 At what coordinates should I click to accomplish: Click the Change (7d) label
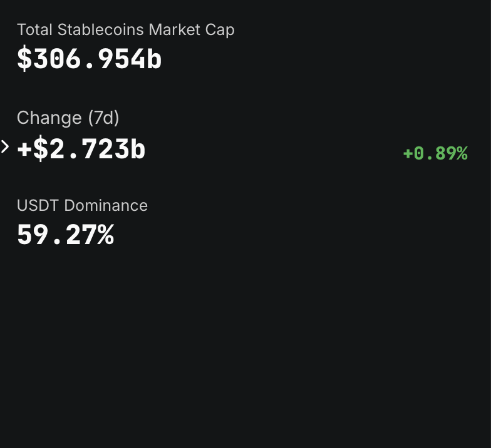(68, 118)
